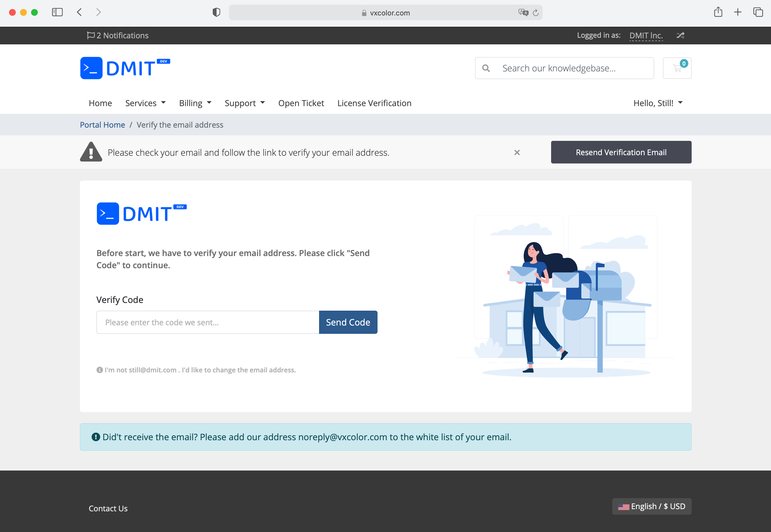Follow the Portal Home breadcrumb link
Image resolution: width=771 pixels, height=532 pixels.
coord(102,125)
